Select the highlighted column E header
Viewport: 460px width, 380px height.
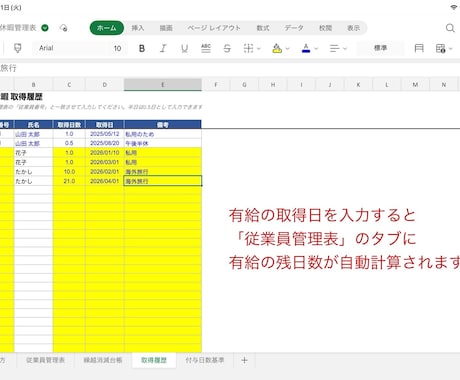click(x=163, y=85)
